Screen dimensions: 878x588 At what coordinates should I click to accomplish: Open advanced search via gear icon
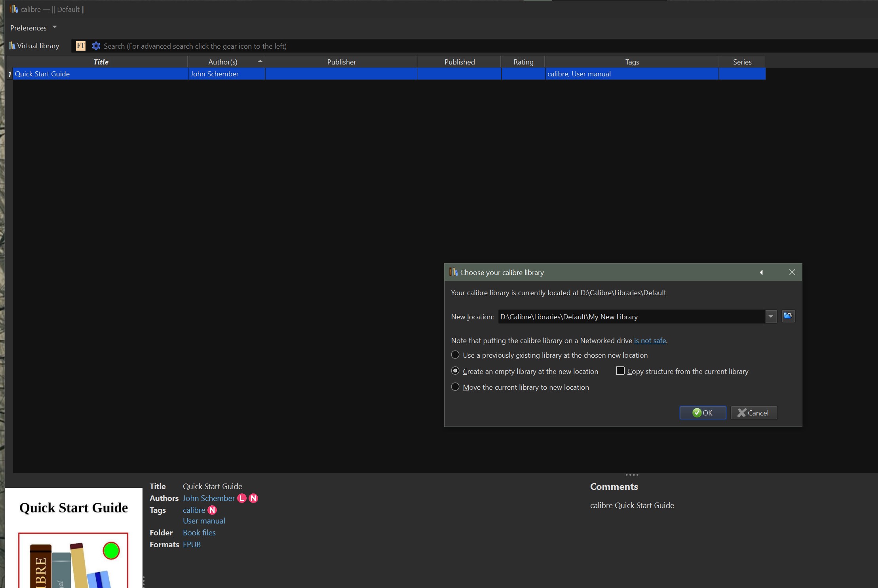coord(96,46)
